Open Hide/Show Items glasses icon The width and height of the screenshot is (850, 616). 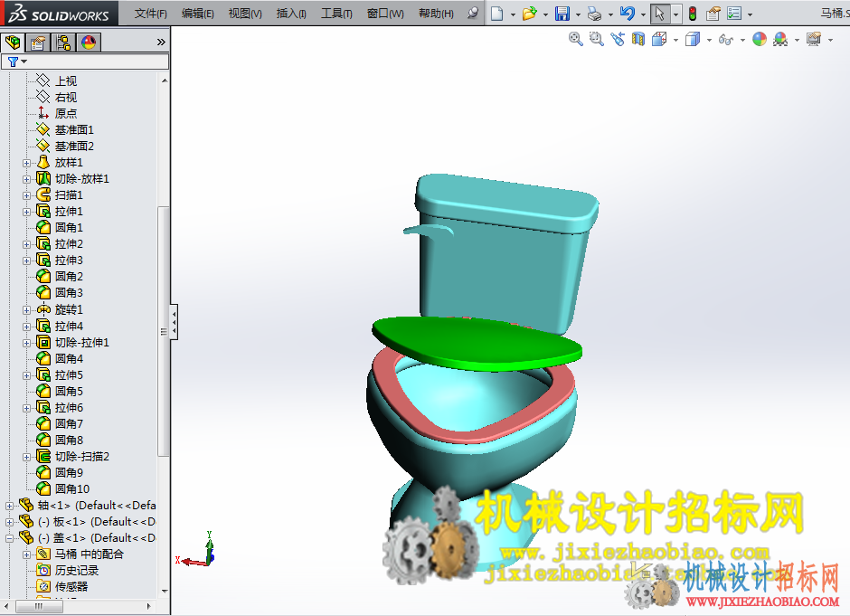(x=726, y=39)
